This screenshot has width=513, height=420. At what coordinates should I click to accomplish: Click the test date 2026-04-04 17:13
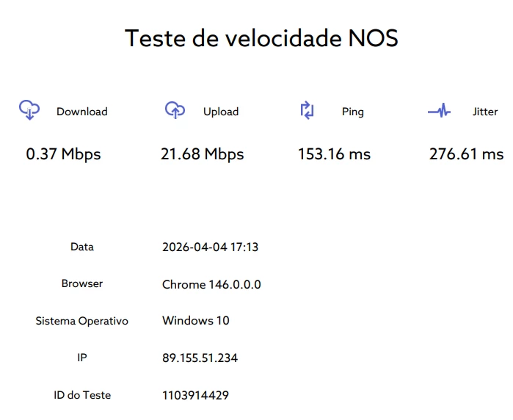click(210, 247)
